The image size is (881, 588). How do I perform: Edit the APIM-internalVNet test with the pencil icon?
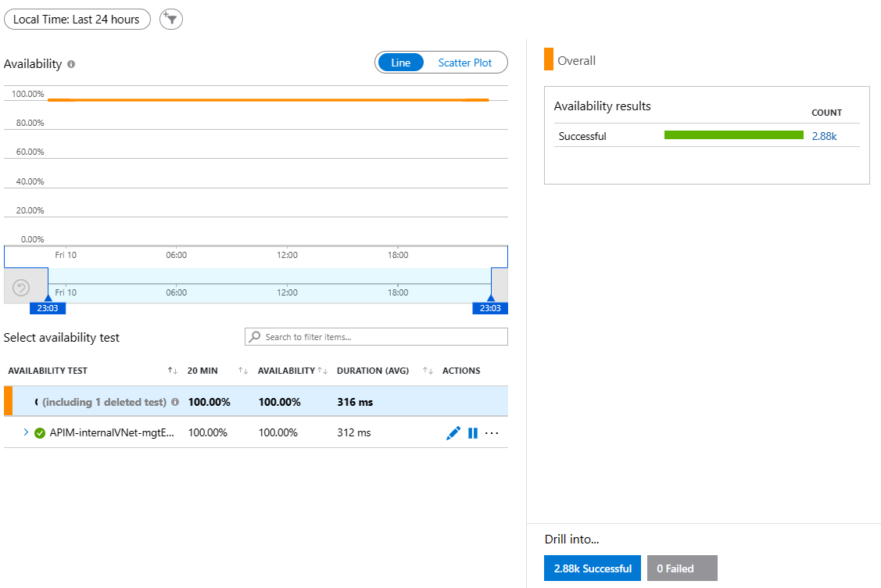point(453,433)
